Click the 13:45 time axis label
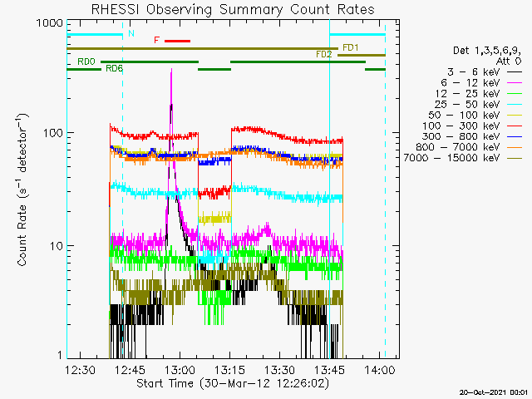 pos(329,370)
